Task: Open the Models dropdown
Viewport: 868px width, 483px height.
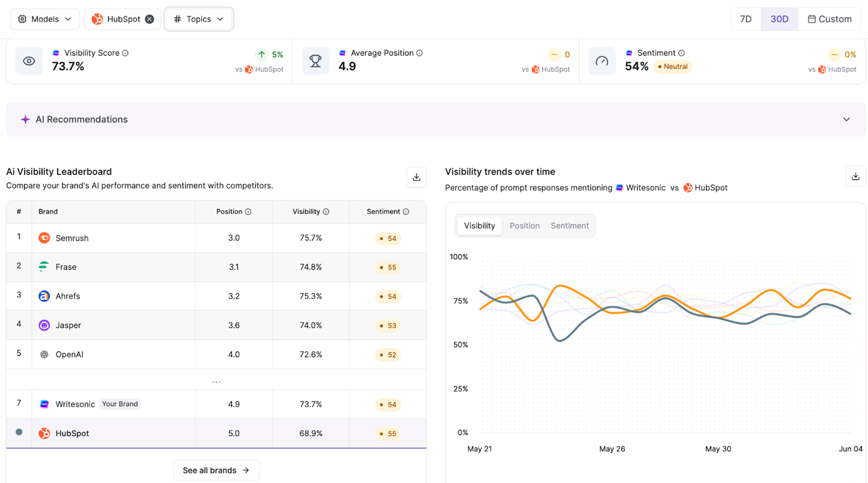Action: pos(45,19)
